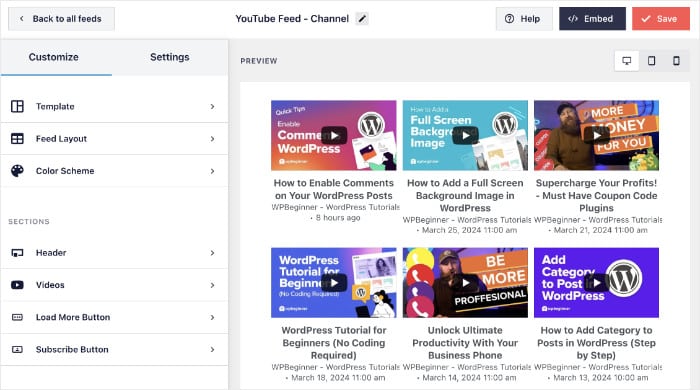The height and width of the screenshot is (390, 700).
Task: Click the Videos play icon in sidebar
Action: point(17,285)
